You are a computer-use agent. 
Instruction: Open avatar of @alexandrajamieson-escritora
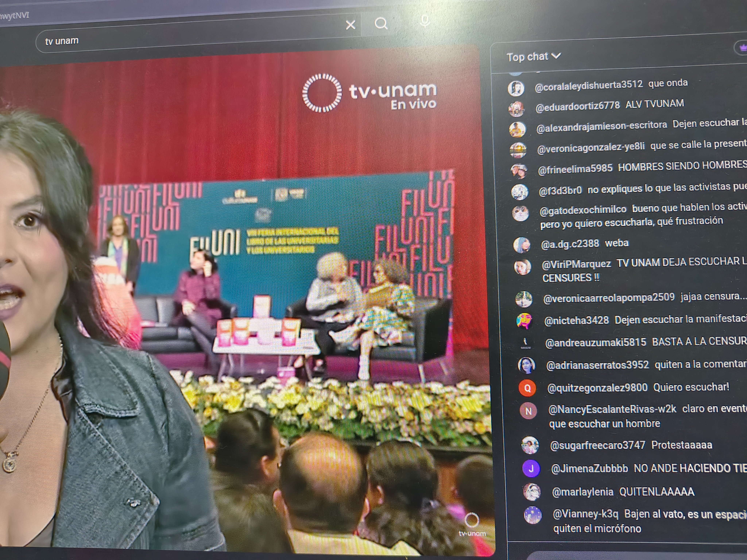517,129
